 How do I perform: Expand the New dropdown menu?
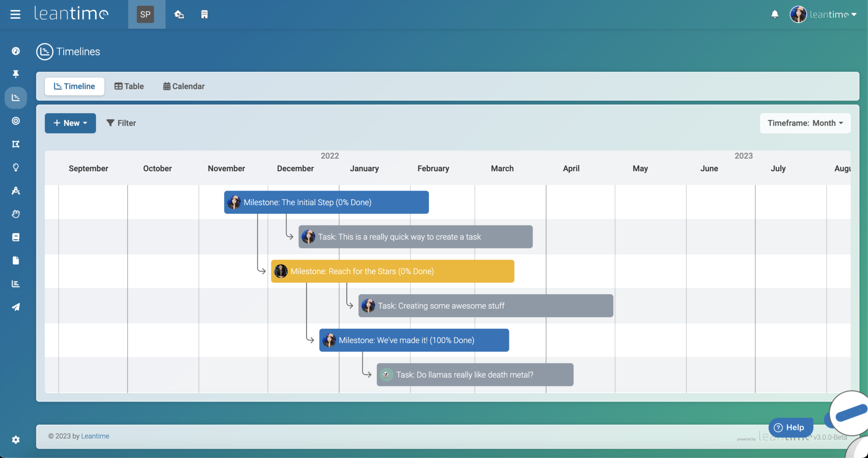[x=70, y=123]
